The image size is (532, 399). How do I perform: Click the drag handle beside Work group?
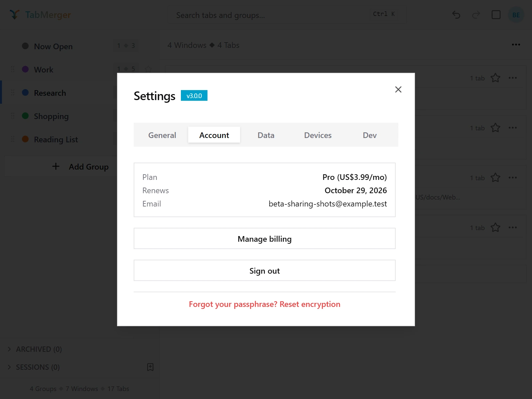click(13, 69)
